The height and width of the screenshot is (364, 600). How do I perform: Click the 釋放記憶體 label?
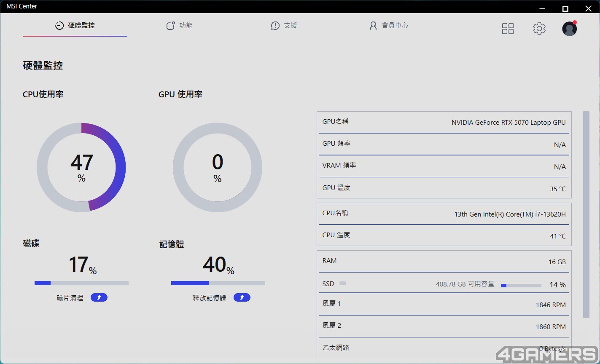(210, 298)
